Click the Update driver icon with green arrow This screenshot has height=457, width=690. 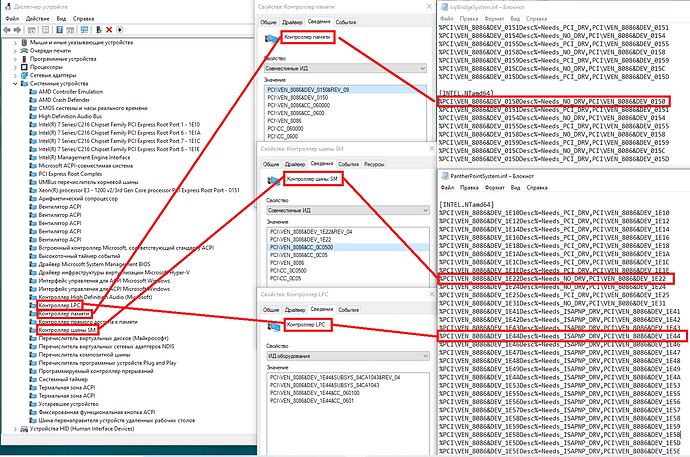coord(99,30)
